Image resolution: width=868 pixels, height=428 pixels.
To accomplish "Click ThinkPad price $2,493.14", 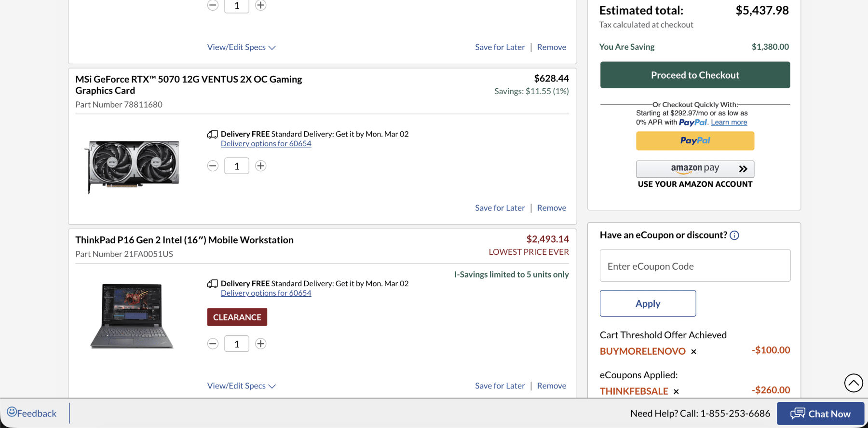I will click(547, 239).
